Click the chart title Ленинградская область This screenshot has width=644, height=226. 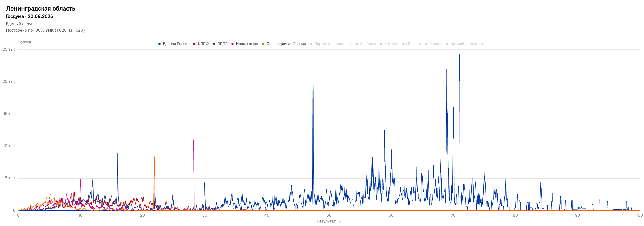(40, 8)
